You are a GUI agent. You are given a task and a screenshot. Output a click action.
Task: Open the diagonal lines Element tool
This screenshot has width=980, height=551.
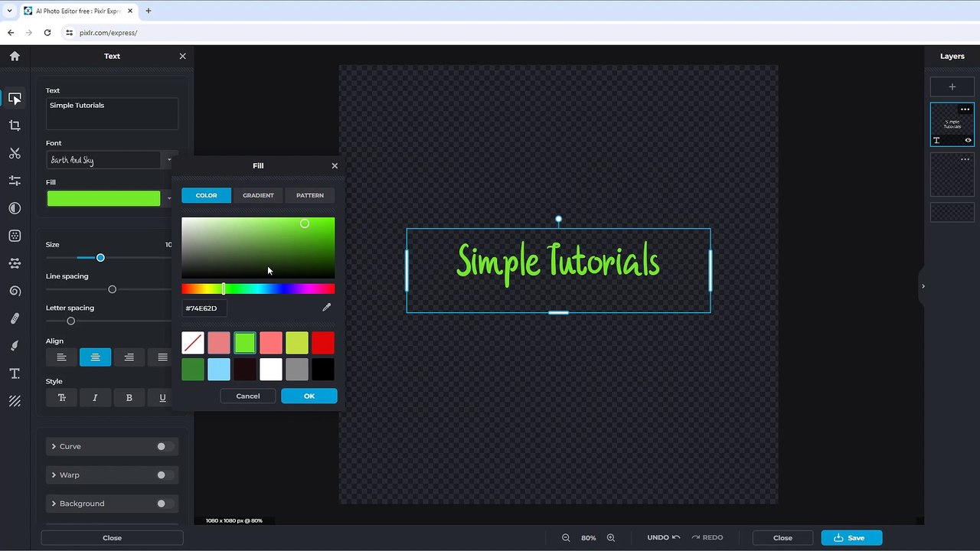(x=15, y=401)
